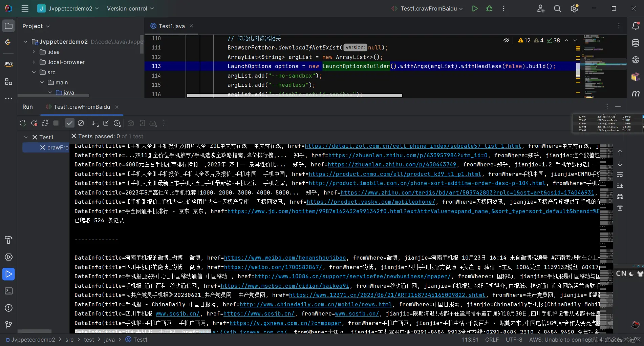644x346 pixels.
Task: Print console output with printer icon
Action: [620, 197]
